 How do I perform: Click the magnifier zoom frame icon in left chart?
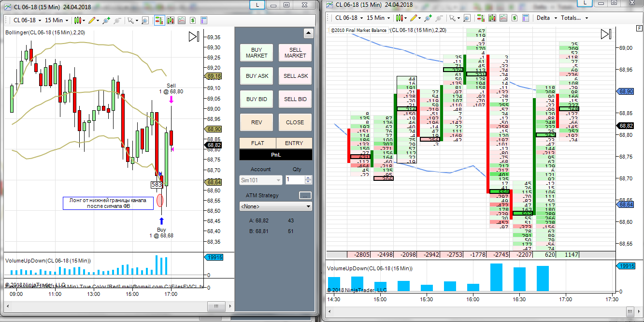pos(145,20)
